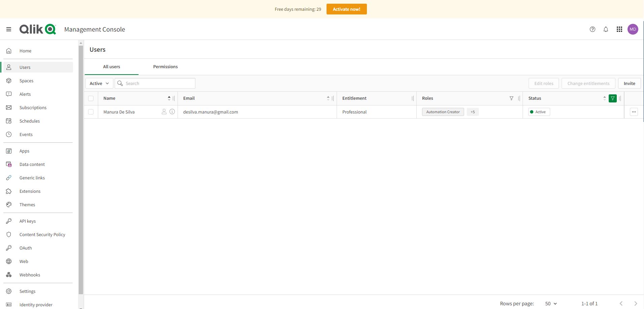Open the Rows per page dropdown
This screenshot has width=644, height=309.
(551, 304)
